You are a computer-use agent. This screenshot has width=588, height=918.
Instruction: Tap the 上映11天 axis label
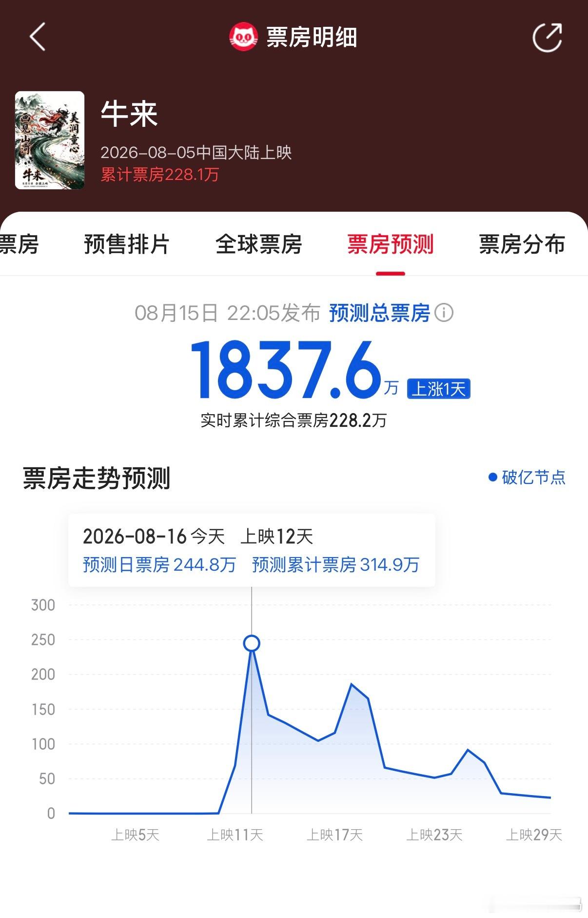click(235, 835)
